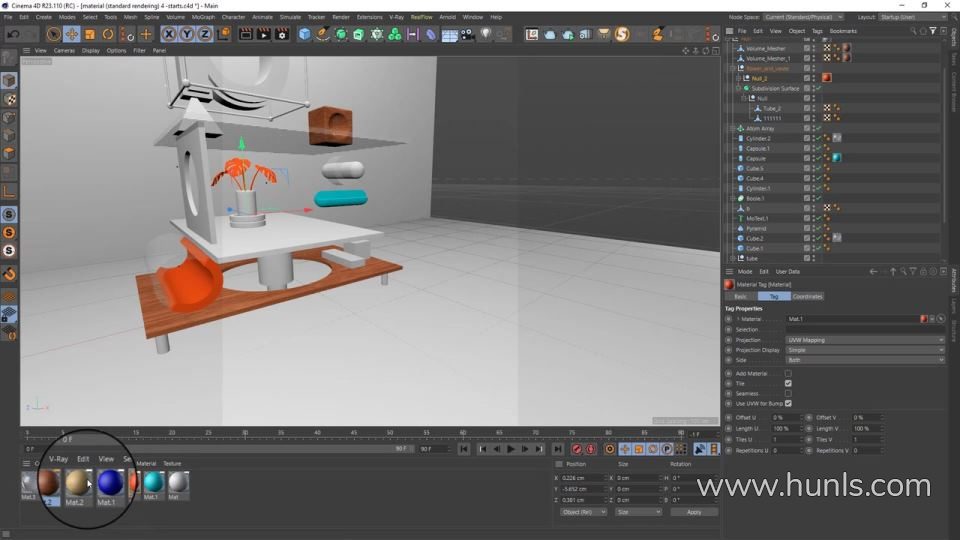Switch to the Coordinates tab
The image size is (960, 540).
click(807, 297)
